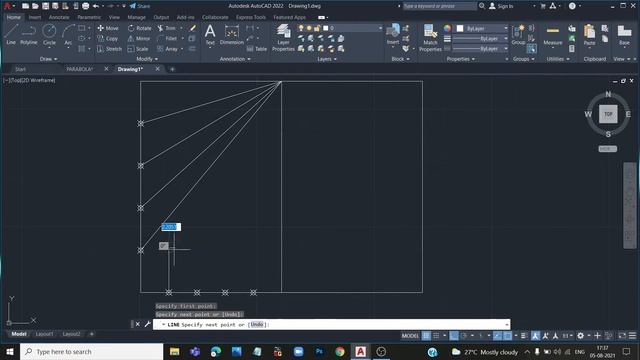The image size is (640, 360).
Task: Click the Move tool
Action: click(x=108, y=28)
